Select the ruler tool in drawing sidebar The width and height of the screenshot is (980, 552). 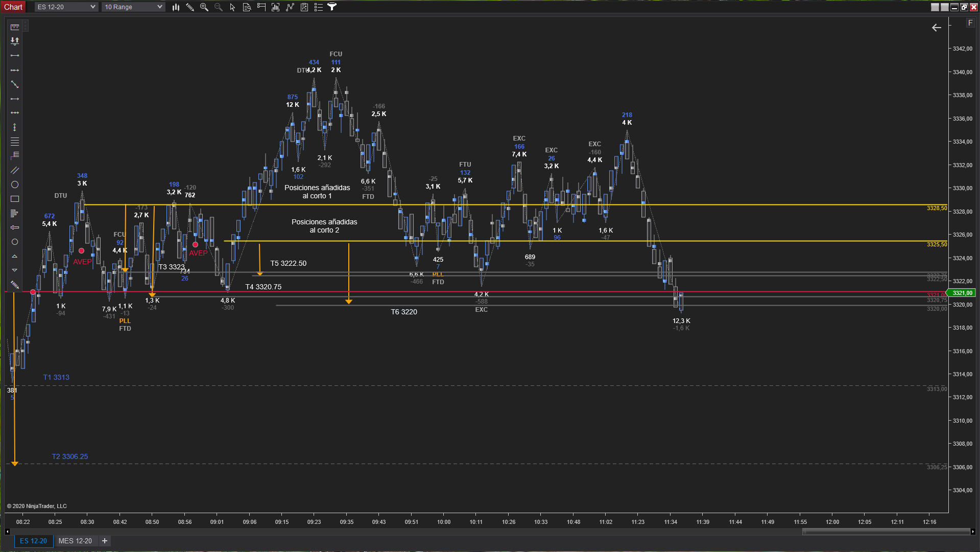[15, 27]
